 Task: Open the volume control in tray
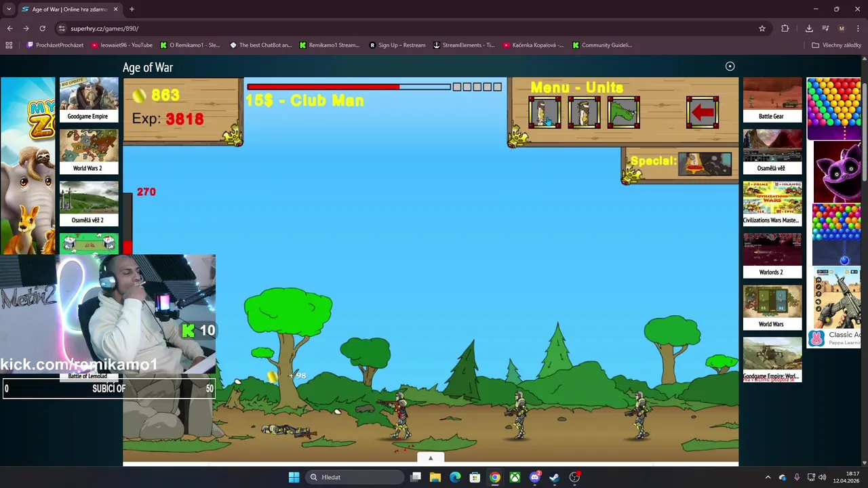pyautogui.click(x=823, y=477)
